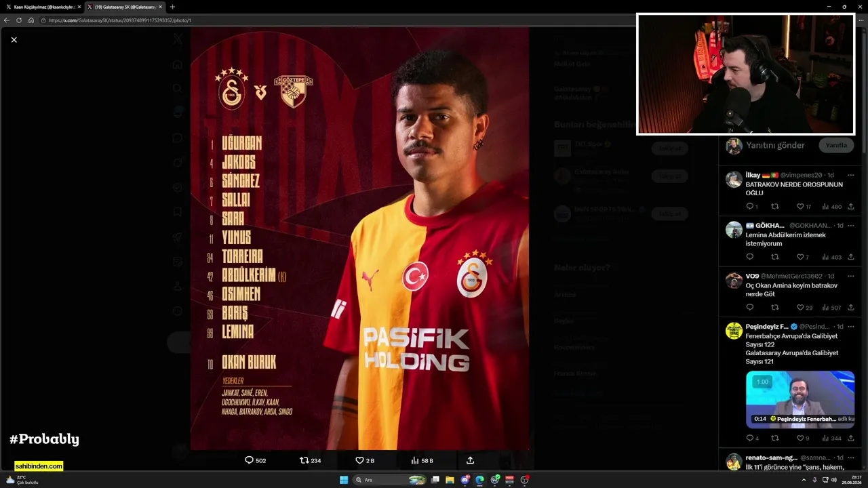Open the @vimpenes20 profile link
This screenshot has height=488, width=868.
point(801,175)
